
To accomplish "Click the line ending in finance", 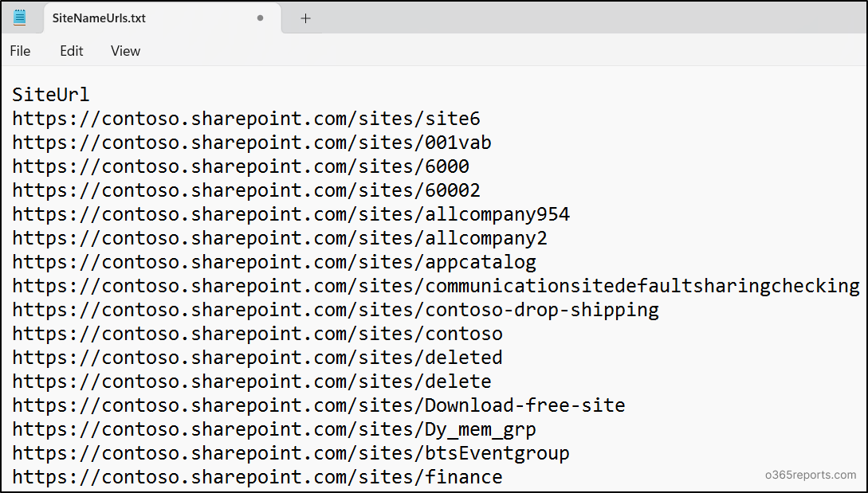I will pyautogui.click(x=257, y=477).
